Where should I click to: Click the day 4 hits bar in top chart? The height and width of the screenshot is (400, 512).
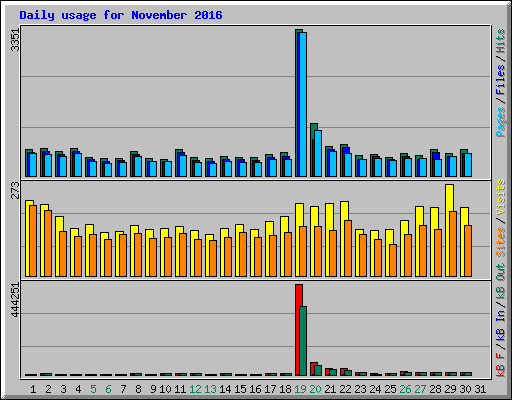coord(72,162)
